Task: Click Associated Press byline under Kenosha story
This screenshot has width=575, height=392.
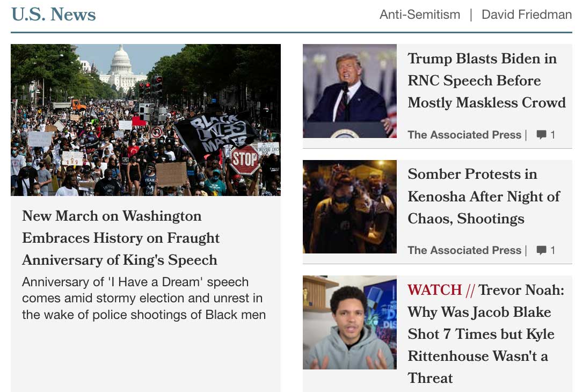Action: (464, 250)
